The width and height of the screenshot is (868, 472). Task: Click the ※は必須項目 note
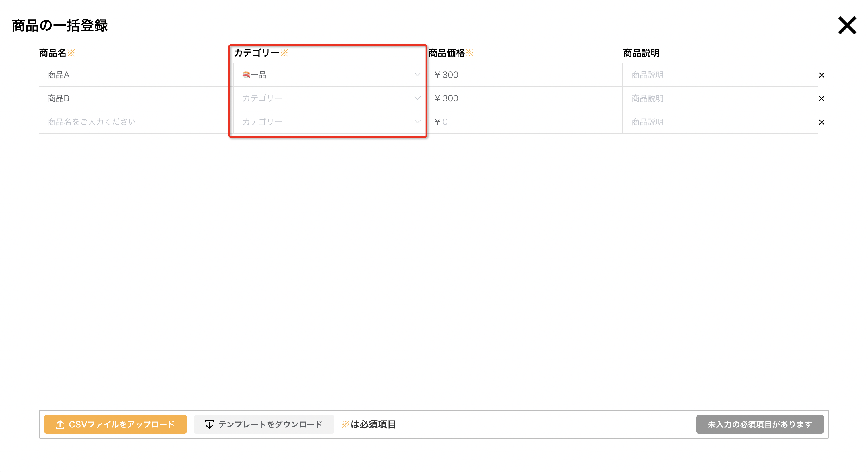pyautogui.click(x=369, y=424)
